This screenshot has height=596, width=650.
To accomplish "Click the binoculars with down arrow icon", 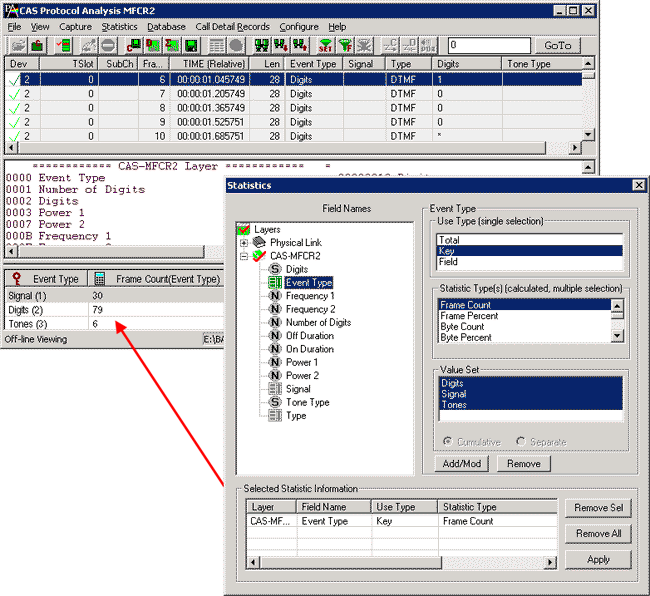I will (281, 45).
